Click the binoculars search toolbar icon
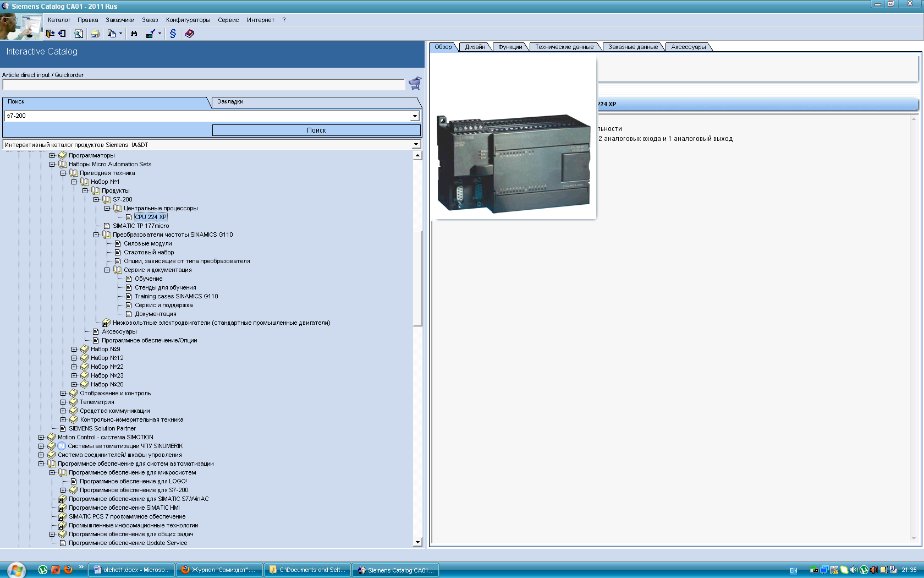Viewport: 924px width, 578px height. [x=134, y=34]
